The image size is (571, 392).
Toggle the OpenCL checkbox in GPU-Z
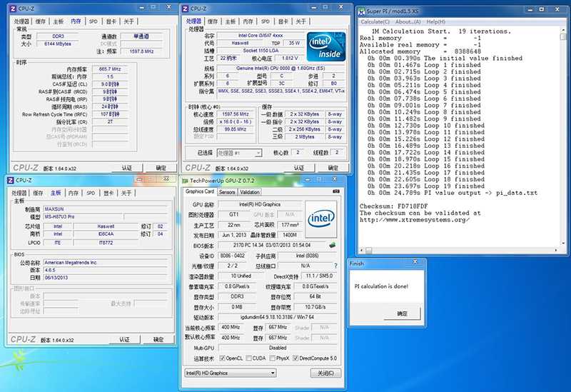click(223, 358)
